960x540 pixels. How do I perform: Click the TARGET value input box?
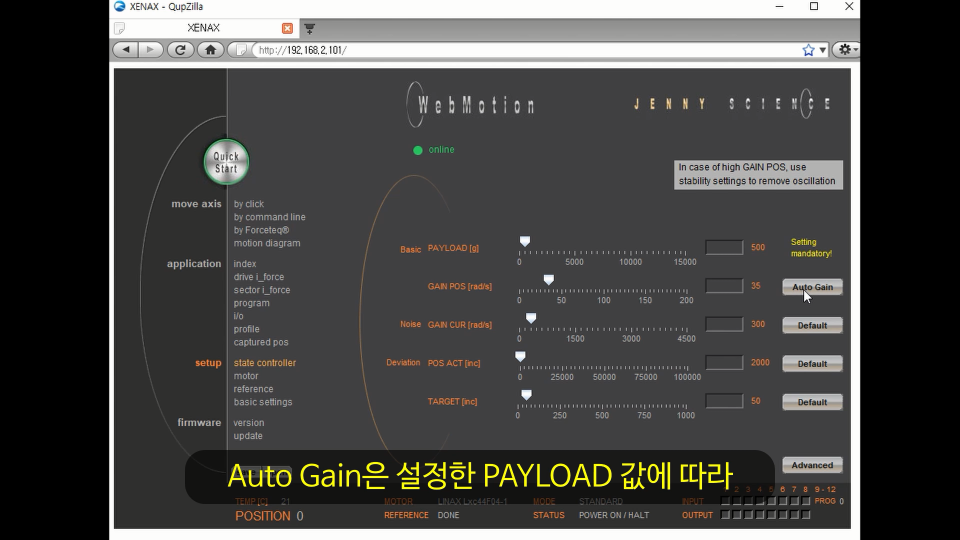click(724, 401)
